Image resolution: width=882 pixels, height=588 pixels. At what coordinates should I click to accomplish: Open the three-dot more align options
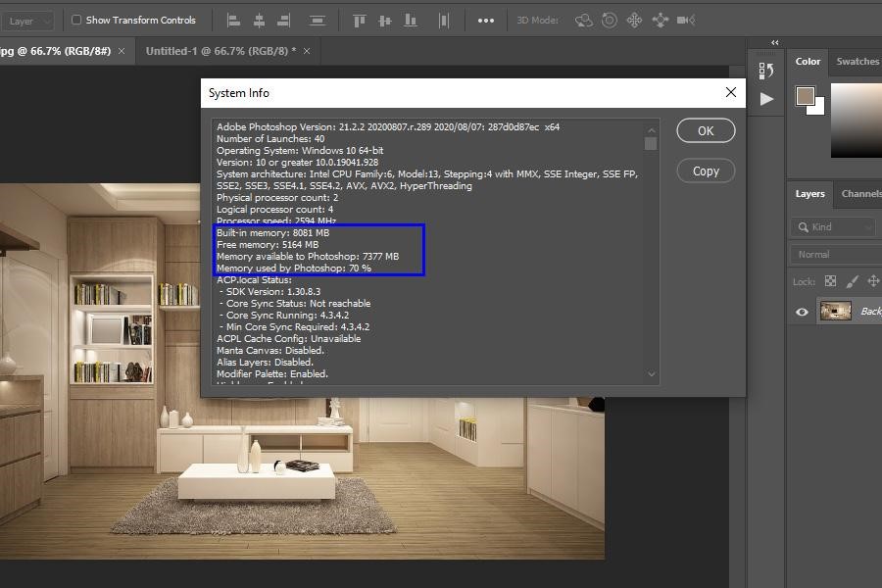486,20
